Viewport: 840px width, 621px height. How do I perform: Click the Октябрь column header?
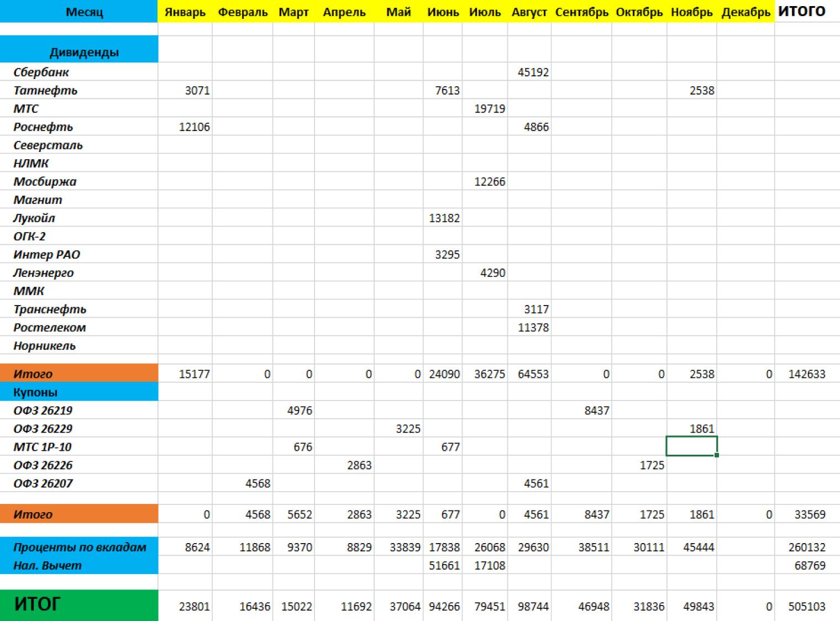tap(639, 12)
